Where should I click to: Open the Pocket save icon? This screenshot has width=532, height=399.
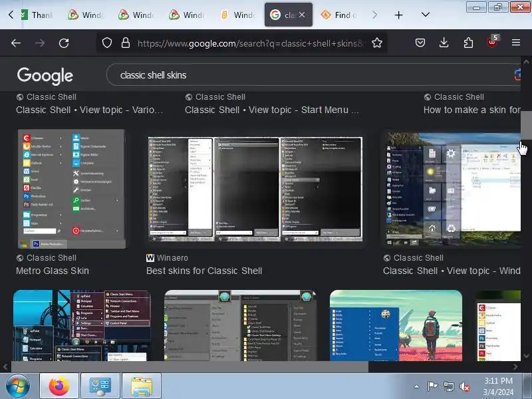pos(420,43)
